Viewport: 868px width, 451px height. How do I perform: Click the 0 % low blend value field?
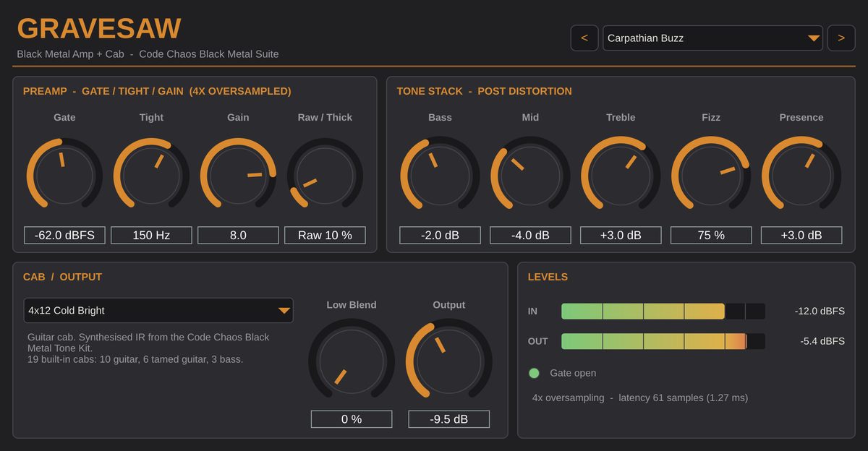352,419
